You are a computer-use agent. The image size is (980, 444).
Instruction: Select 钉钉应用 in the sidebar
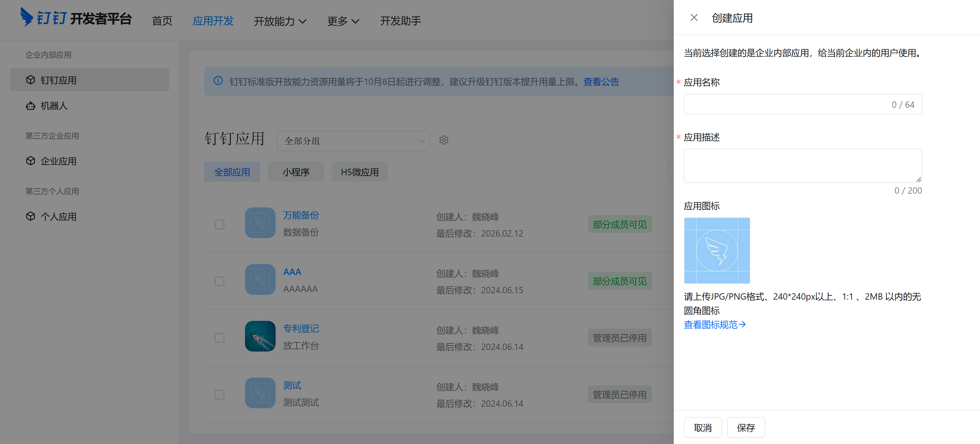pos(90,80)
